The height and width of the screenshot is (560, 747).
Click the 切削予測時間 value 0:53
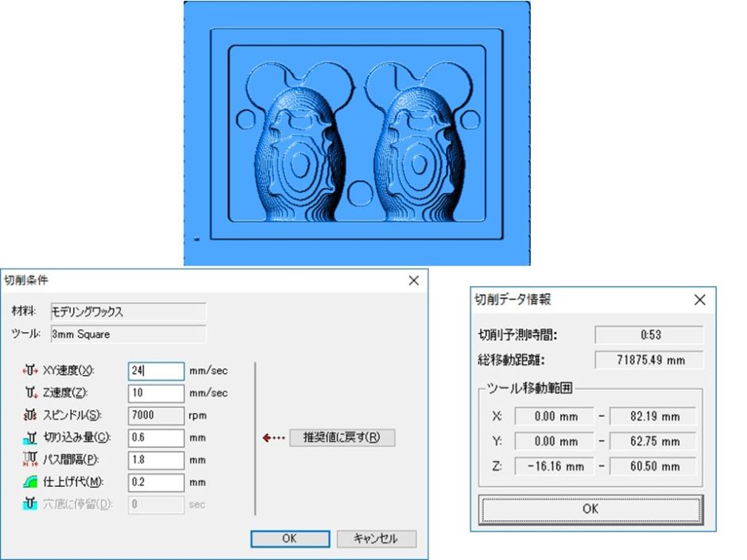click(649, 334)
